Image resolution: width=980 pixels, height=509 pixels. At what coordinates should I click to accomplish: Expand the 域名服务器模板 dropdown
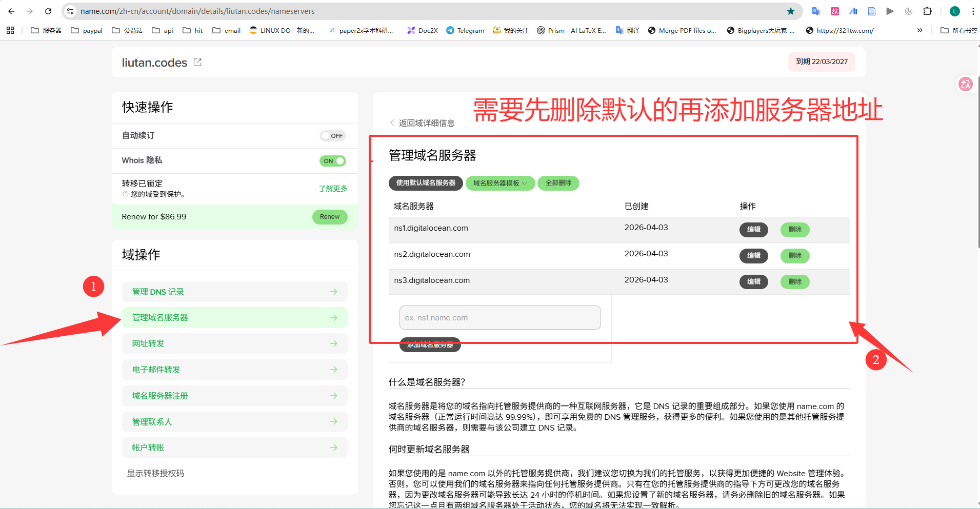click(x=500, y=183)
